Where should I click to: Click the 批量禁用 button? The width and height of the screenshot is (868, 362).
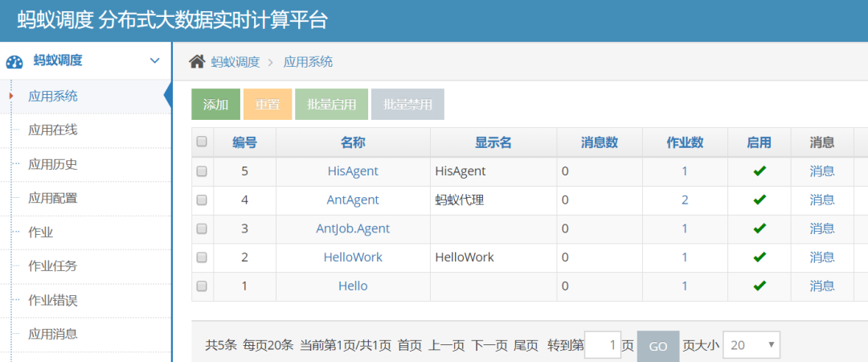[407, 105]
